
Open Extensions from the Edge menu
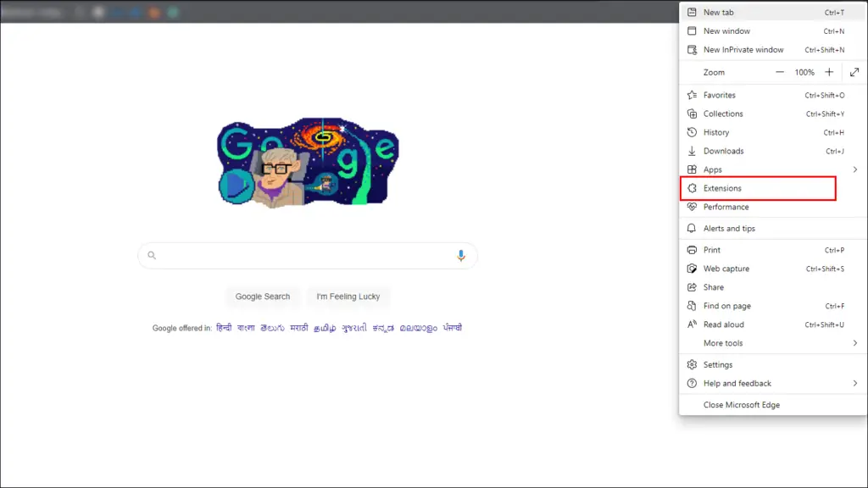tap(758, 188)
